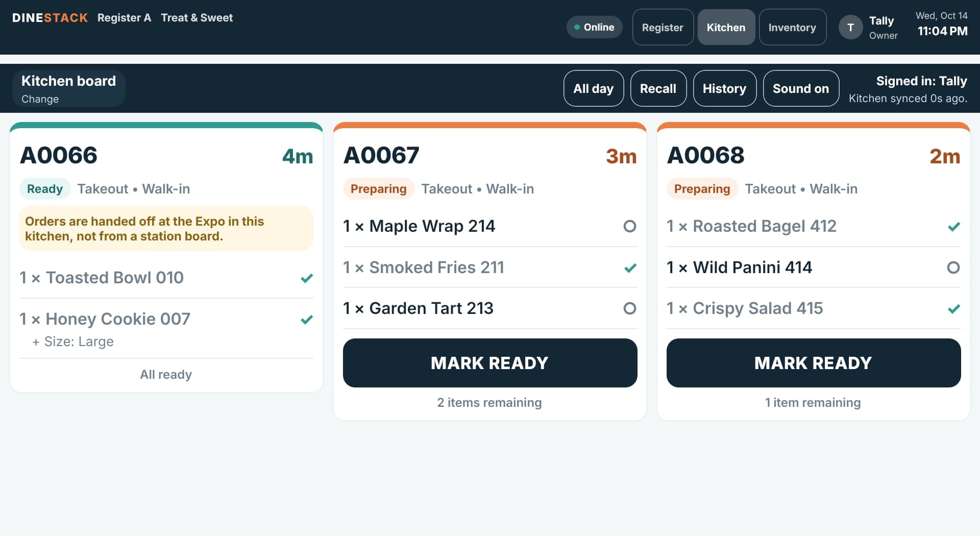Mark Wild Panini 414 item done

[x=953, y=267]
